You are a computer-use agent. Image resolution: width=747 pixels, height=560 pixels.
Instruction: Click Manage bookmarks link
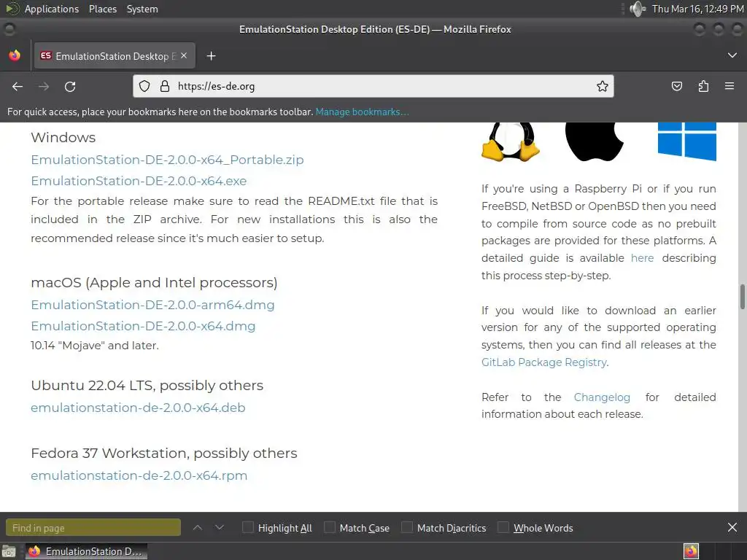(362, 112)
